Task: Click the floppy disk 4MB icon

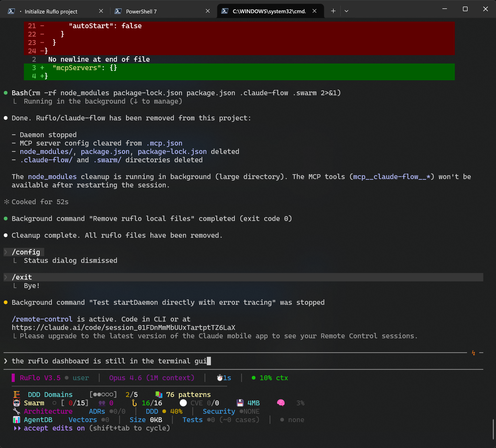Action: tap(240, 403)
